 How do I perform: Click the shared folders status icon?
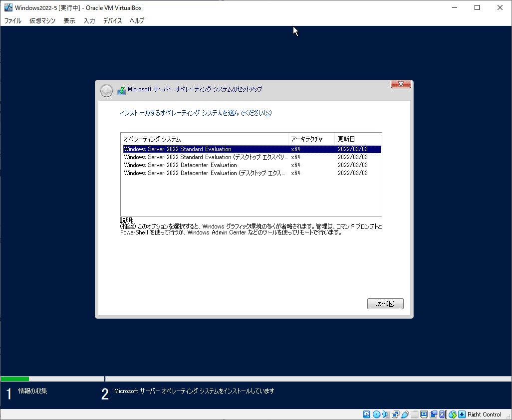414,415
